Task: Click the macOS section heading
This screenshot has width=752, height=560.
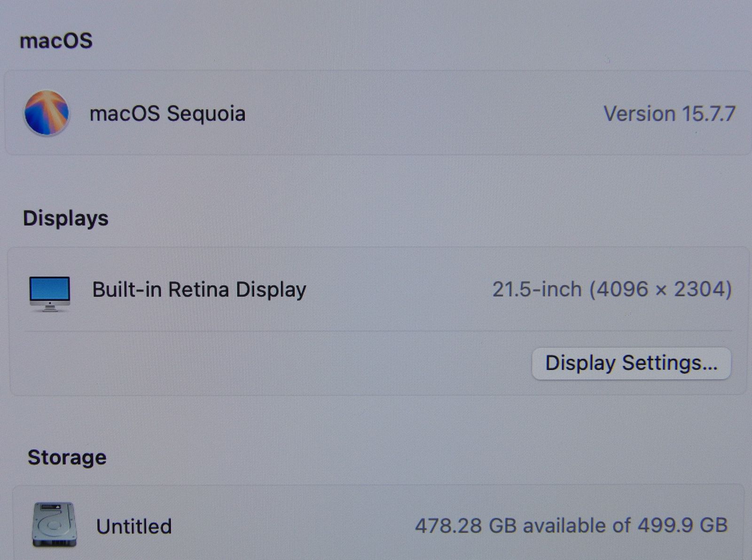Action: click(56, 41)
